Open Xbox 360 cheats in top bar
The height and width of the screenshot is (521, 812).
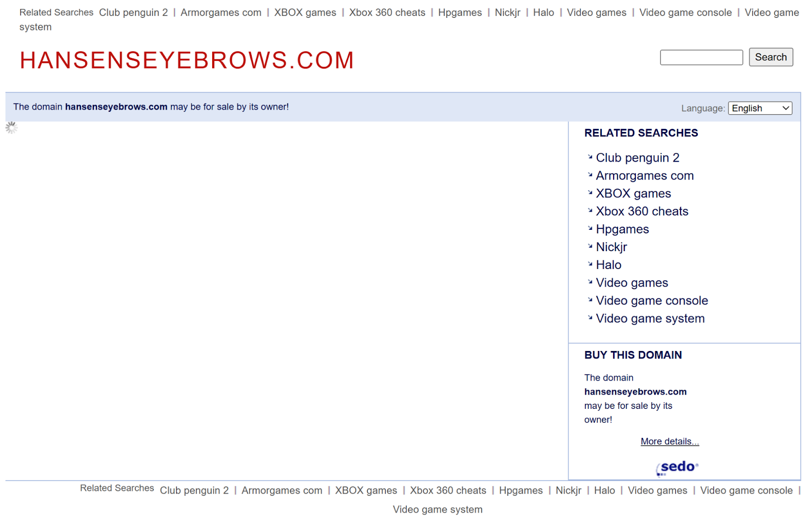pyautogui.click(x=387, y=13)
